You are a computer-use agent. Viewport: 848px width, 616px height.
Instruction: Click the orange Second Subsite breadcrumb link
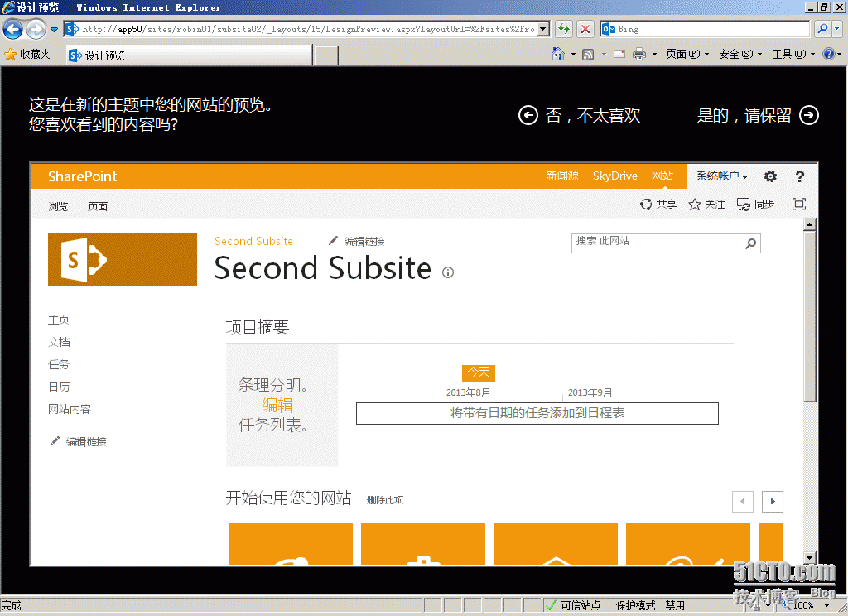pyautogui.click(x=253, y=241)
